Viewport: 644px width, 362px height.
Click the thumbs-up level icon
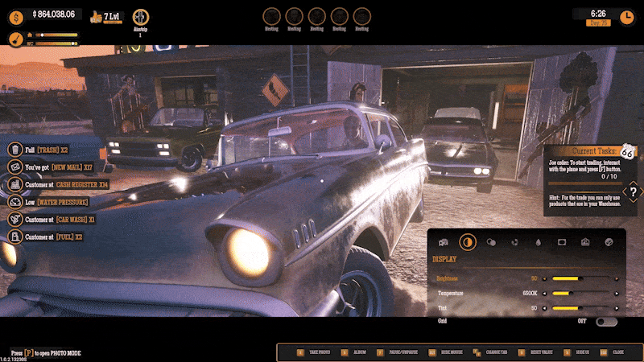click(97, 16)
